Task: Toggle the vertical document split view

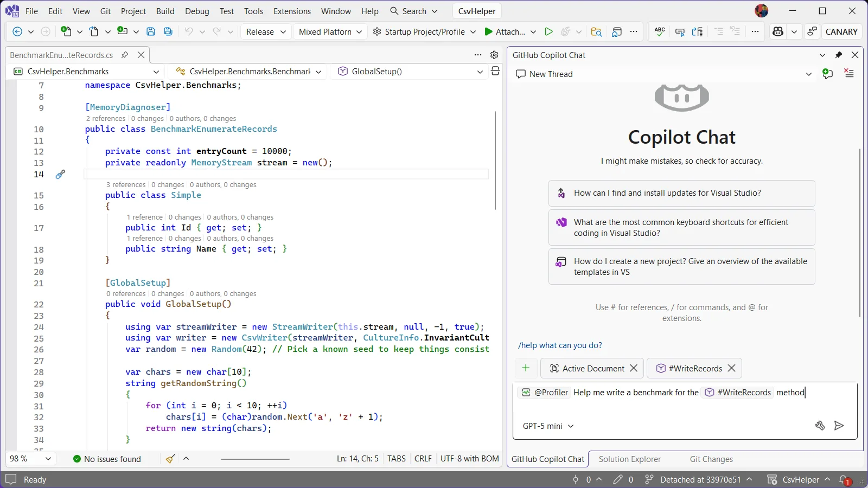Action: pos(495,71)
